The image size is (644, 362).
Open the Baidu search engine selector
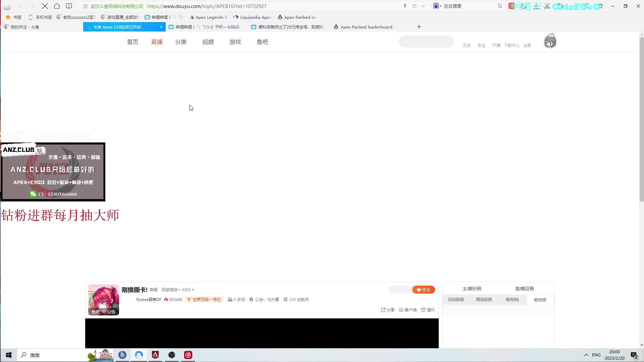pos(437,6)
